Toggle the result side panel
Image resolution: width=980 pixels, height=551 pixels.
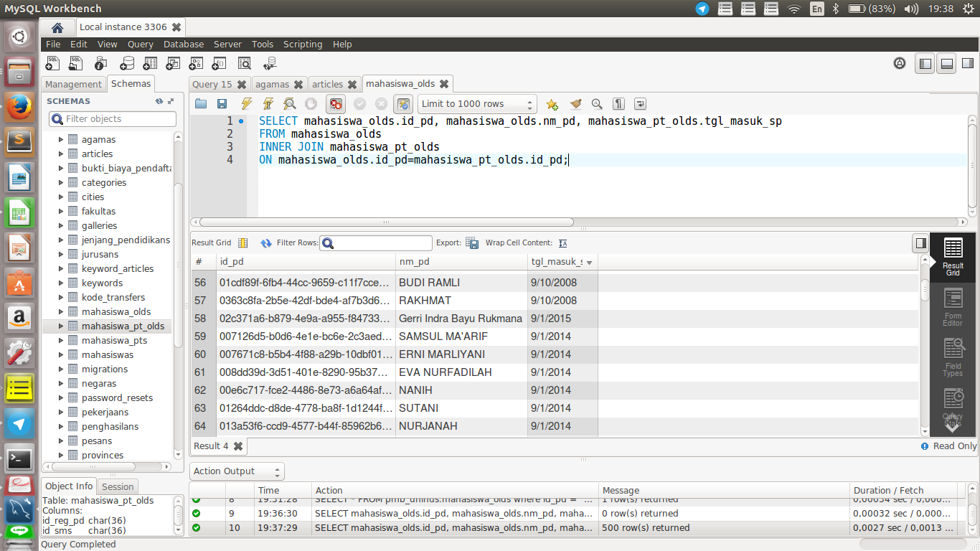tap(920, 243)
